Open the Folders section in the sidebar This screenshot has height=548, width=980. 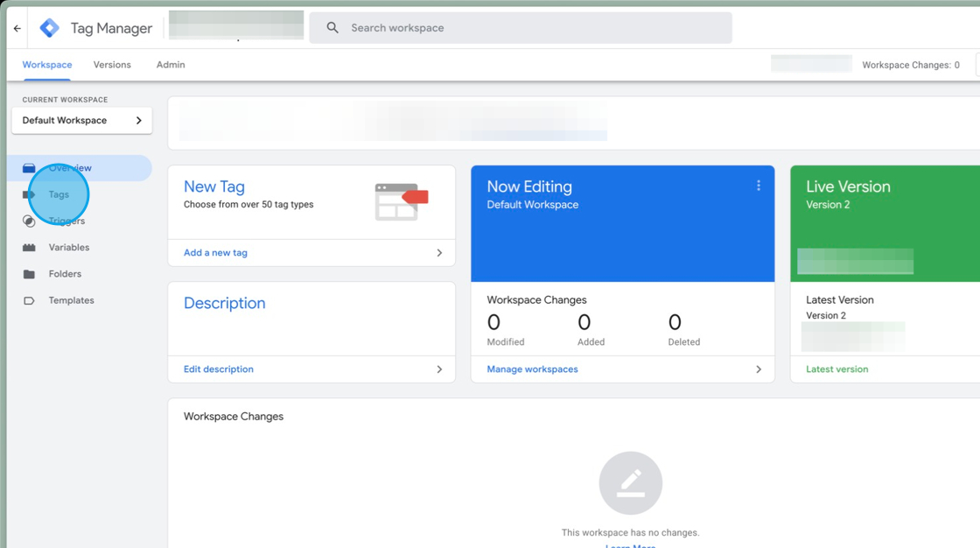pyautogui.click(x=65, y=273)
